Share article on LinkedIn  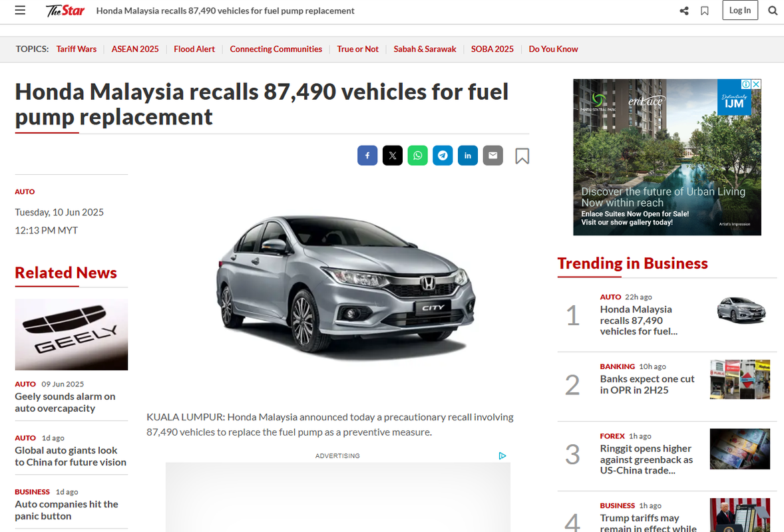click(467, 156)
